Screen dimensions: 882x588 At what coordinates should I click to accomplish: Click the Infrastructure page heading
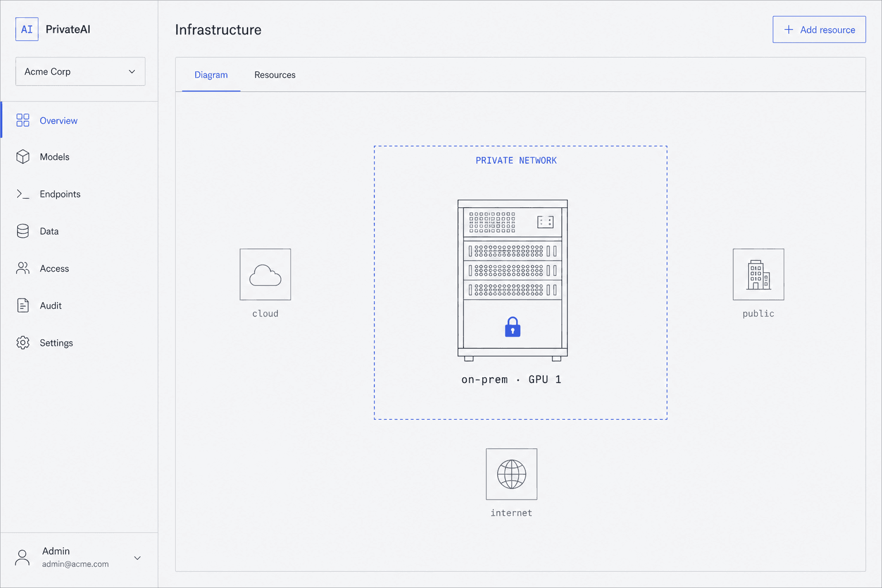click(x=218, y=30)
